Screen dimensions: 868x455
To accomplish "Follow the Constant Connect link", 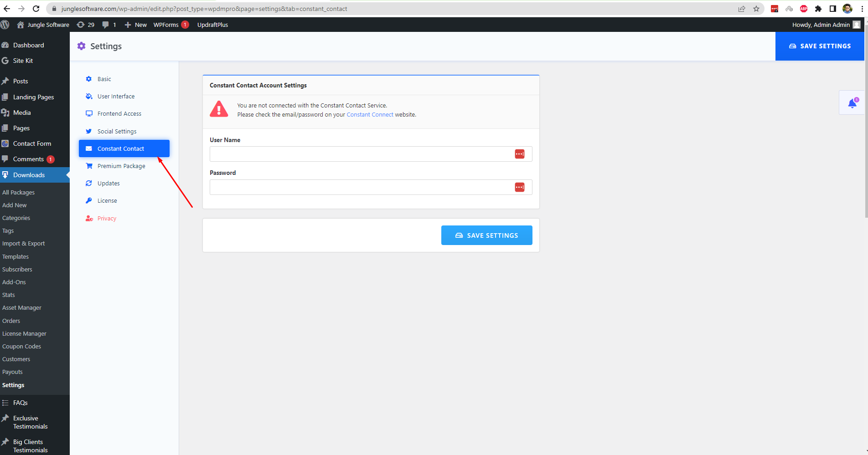I will click(370, 114).
